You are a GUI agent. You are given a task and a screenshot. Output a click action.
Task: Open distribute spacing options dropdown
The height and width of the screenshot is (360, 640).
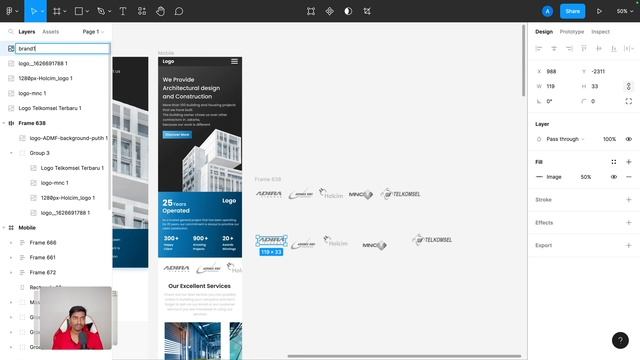tap(629, 49)
